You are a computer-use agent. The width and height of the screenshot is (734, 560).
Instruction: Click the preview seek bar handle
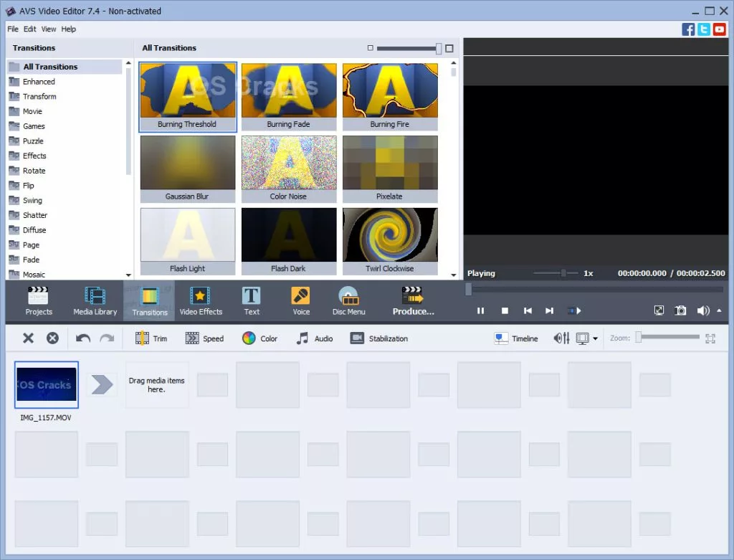469,290
